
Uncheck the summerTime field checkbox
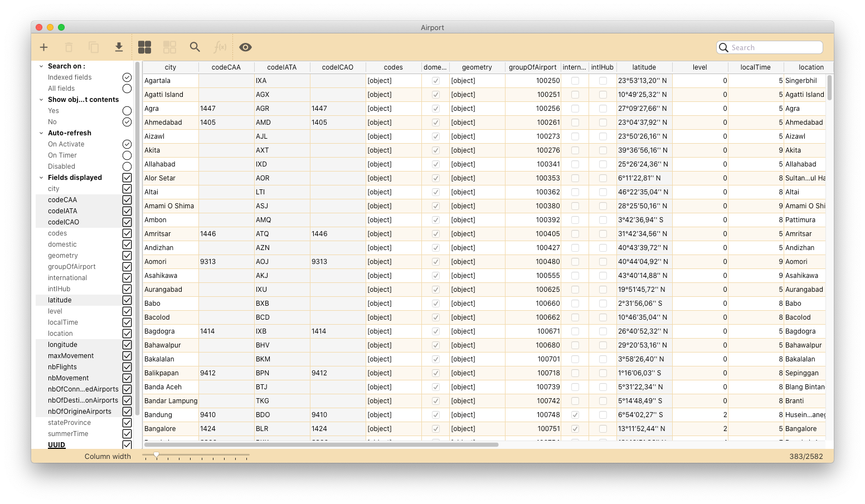(127, 434)
